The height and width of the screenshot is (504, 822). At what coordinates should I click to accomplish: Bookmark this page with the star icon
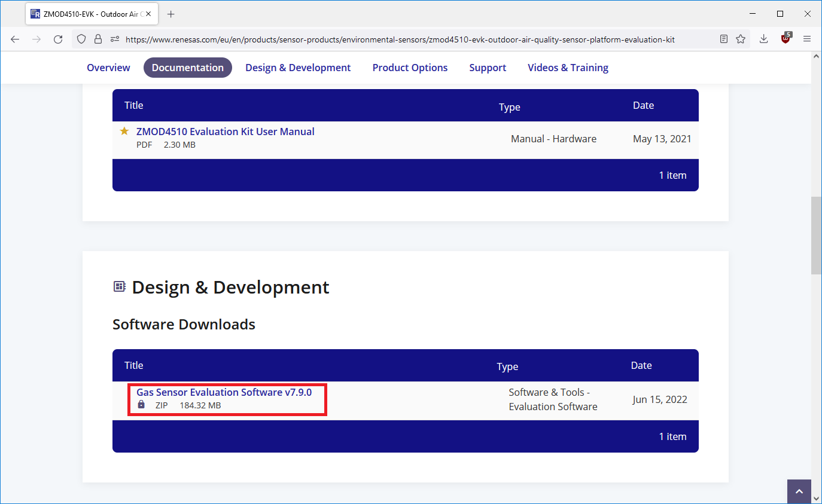coord(741,39)
